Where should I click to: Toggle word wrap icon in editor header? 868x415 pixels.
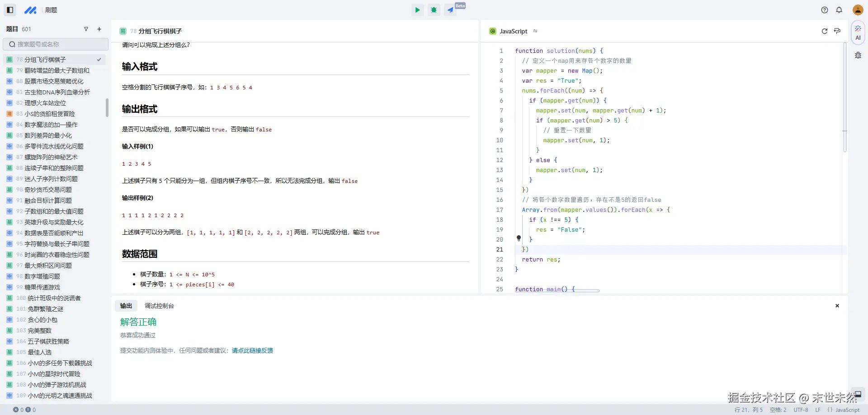(x=837, y=31)
